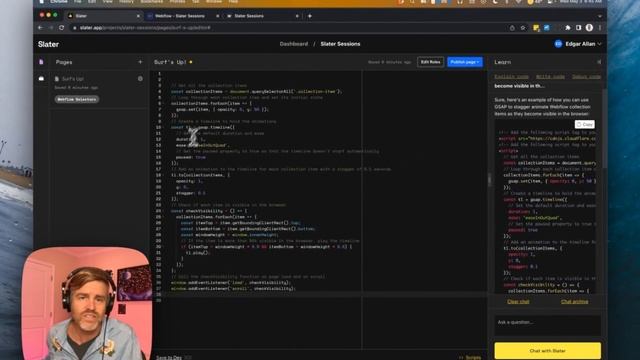Click the share icon in address bar
The height and width of the screenshot is (360, 640).
512,28
